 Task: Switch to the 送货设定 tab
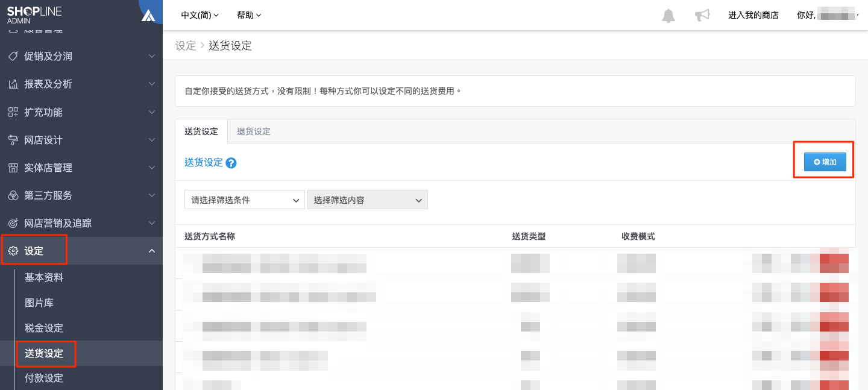201,131
